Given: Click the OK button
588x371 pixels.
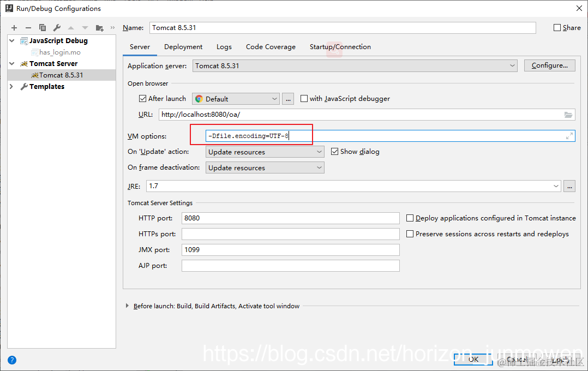Looking at the screenshot, I should pos(473,360).
